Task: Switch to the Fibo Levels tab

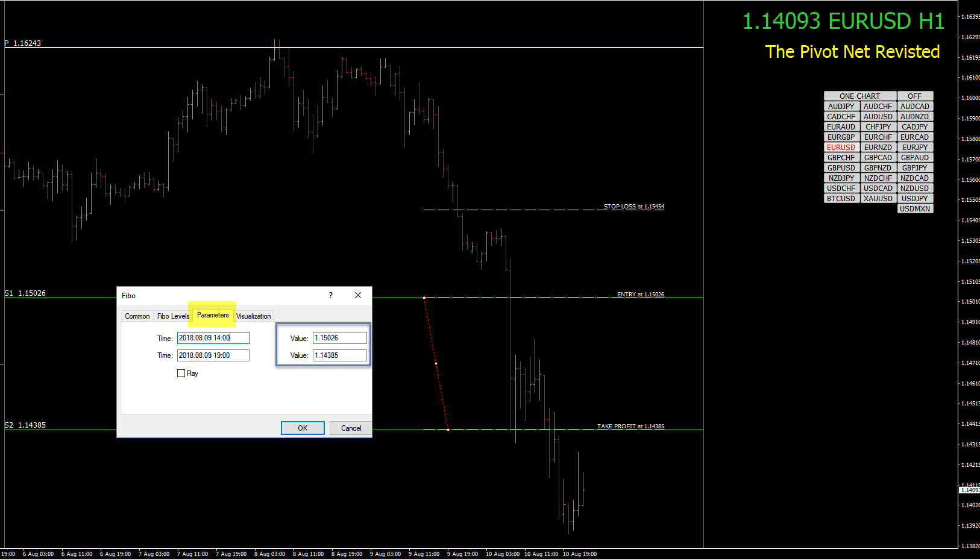Action: (x=173, y=316)
